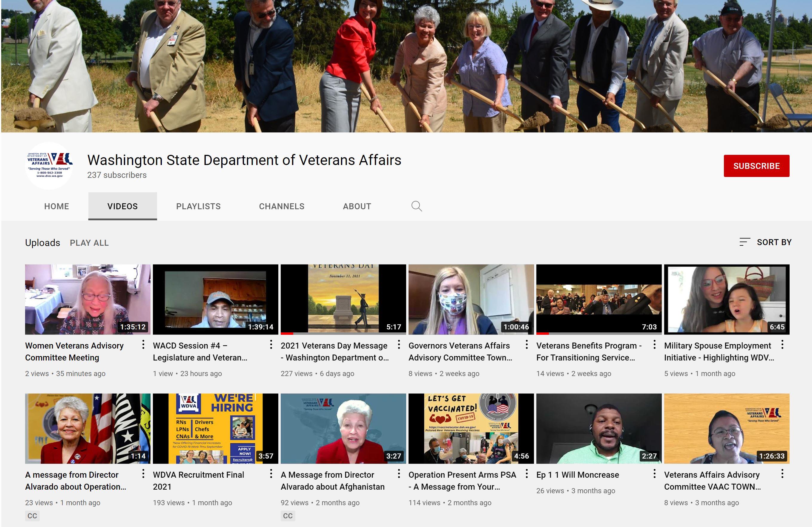This screenshot has width=812, height=527.
Task: Click the red SUBSCRIBE button
Action: (756, 166)
